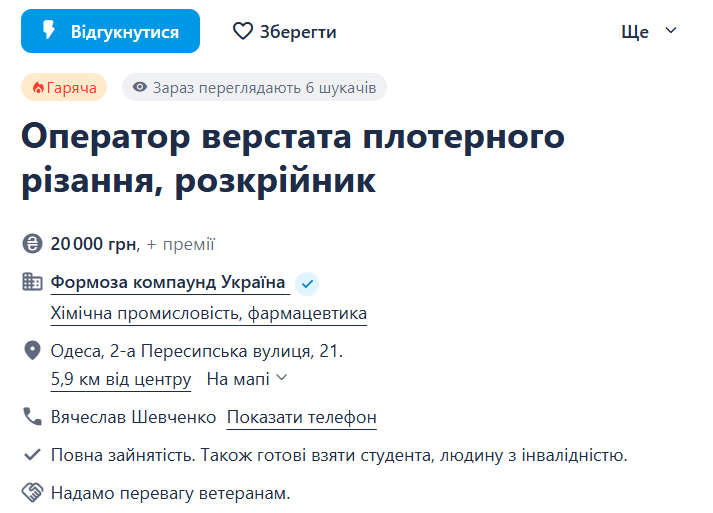Expand the На мапі map dropdown
Viewport: 713px width, 513px height.
pyautogui.click(x=247, y=379)
